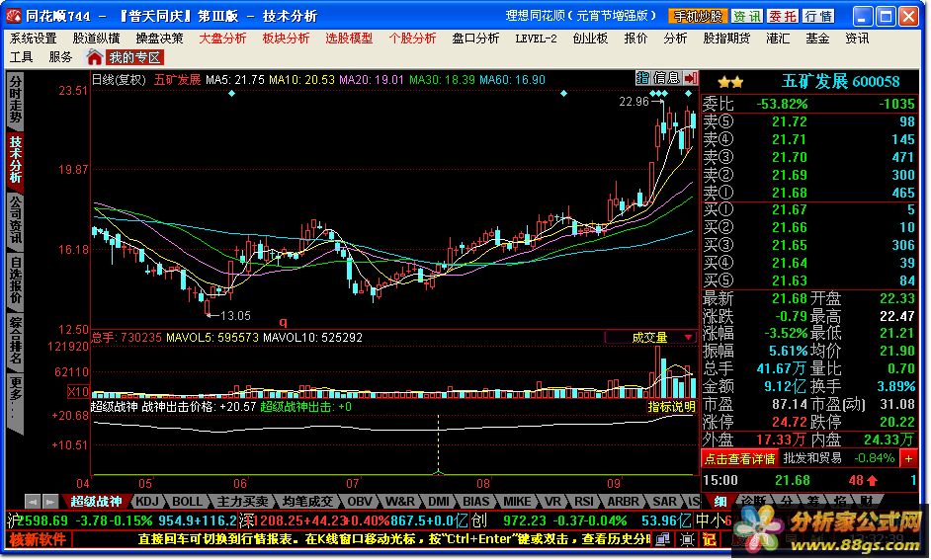This screenshot has height=560, width=931.
Task: Collapse side panel with red arrow icon
Action: pos(691,78)
